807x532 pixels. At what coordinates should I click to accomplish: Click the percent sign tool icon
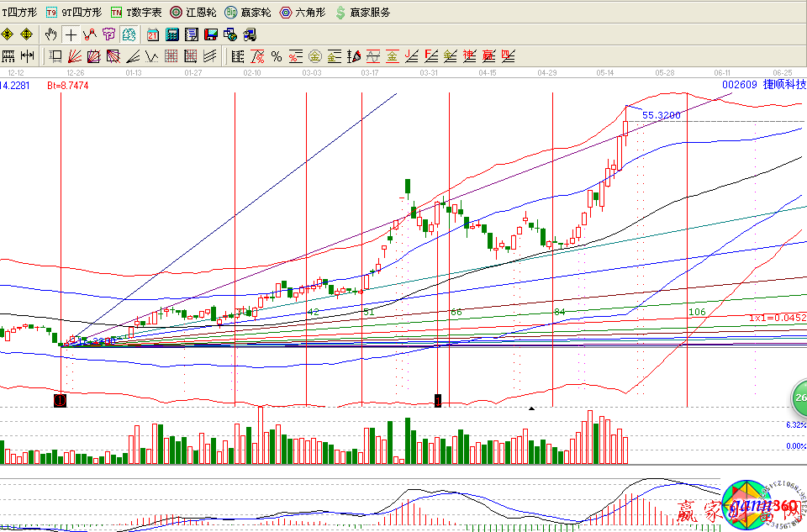click(x=276, y=56)
